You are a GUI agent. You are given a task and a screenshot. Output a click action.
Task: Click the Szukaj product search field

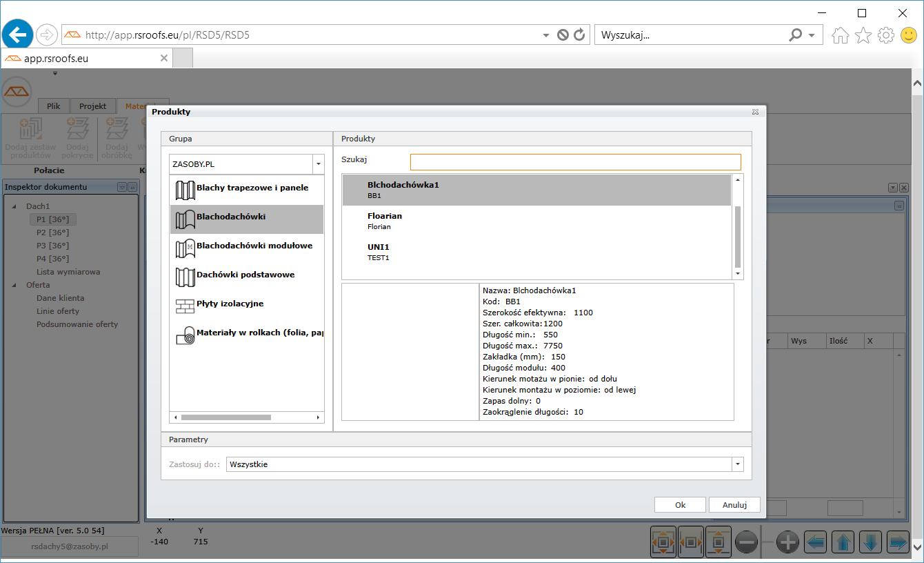(x=575, y=162)
